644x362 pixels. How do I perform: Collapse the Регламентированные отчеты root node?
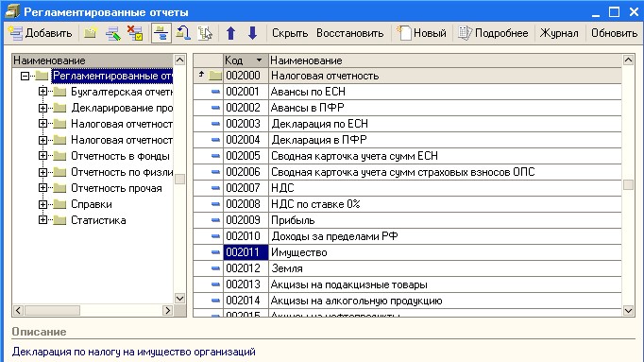[x=25, y=76]
